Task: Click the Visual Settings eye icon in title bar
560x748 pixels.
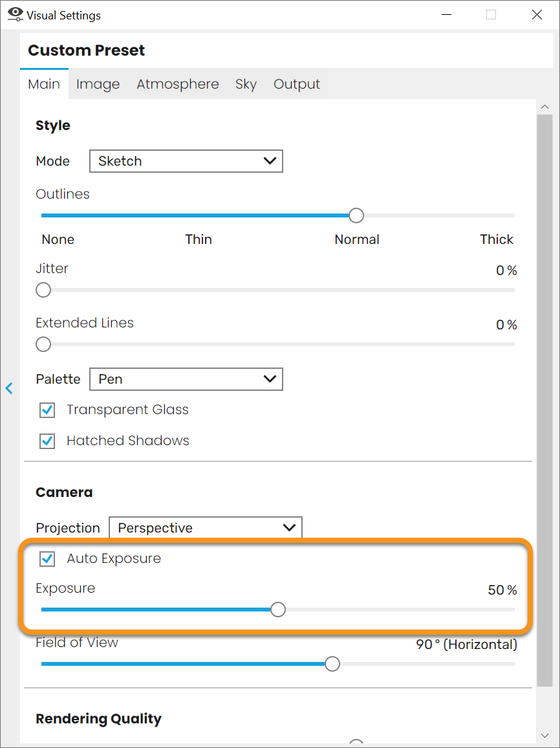Action: (x=16, y=14)
